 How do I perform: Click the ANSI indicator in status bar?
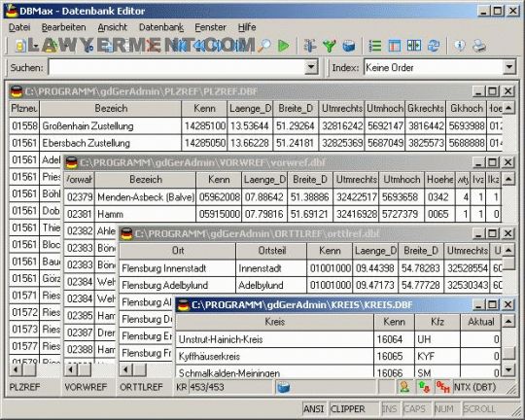[314, 409]
